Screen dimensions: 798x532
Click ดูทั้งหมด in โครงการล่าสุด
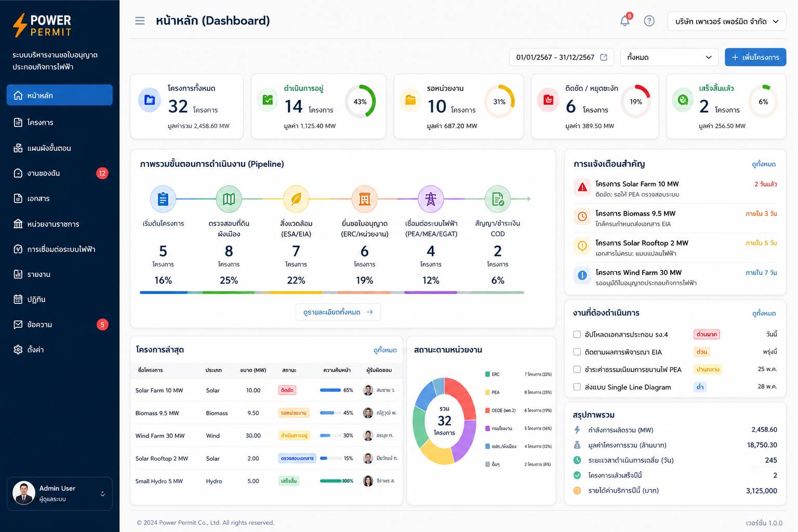pyautogui.click(x=385, y=350)
